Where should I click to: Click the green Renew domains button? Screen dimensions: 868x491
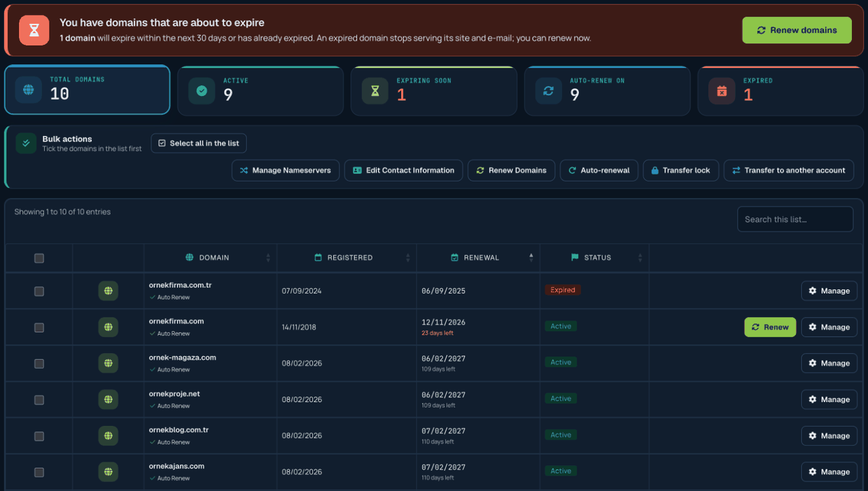coord(797,30)
